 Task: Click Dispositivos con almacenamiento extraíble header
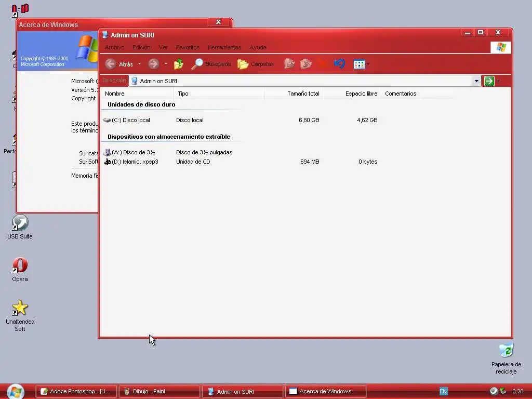(169, 137)
